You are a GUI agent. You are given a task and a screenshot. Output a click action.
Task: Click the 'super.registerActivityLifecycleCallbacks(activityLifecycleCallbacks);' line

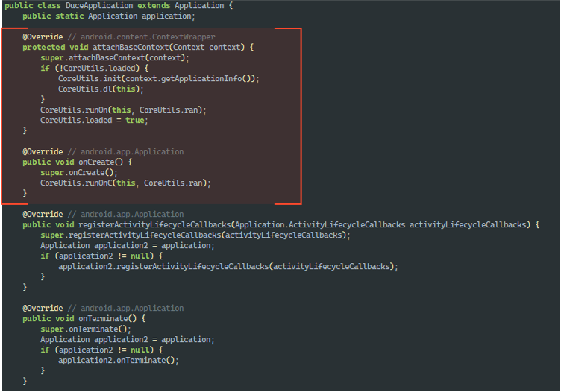(195, 235)
